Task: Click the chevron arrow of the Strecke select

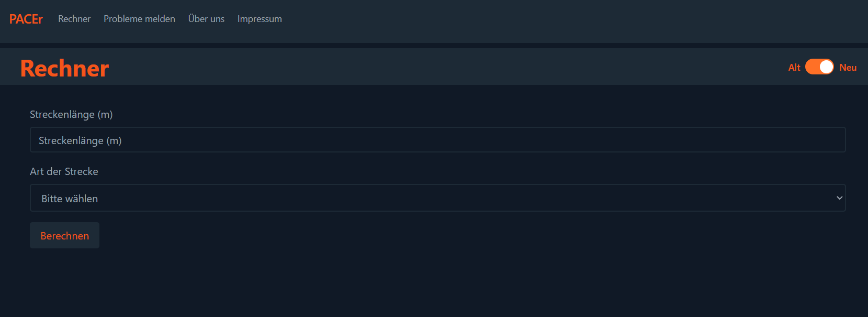Action: point(839,198)
